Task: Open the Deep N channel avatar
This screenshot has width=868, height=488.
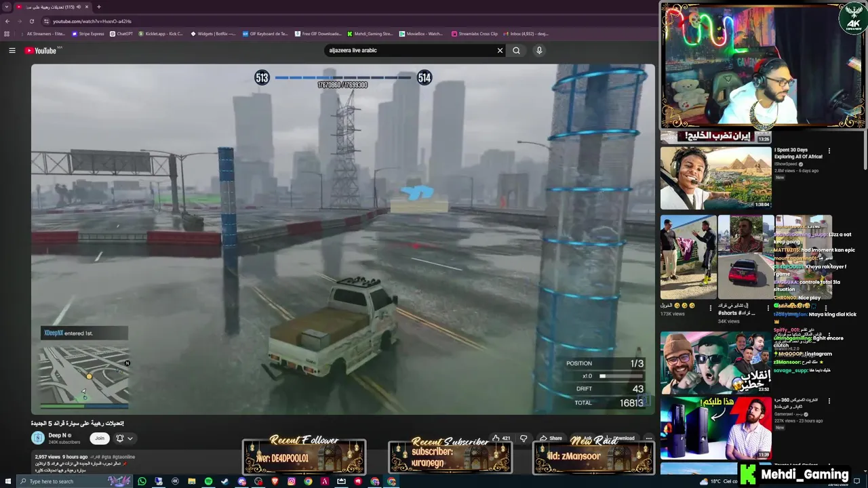Action: 38,438
